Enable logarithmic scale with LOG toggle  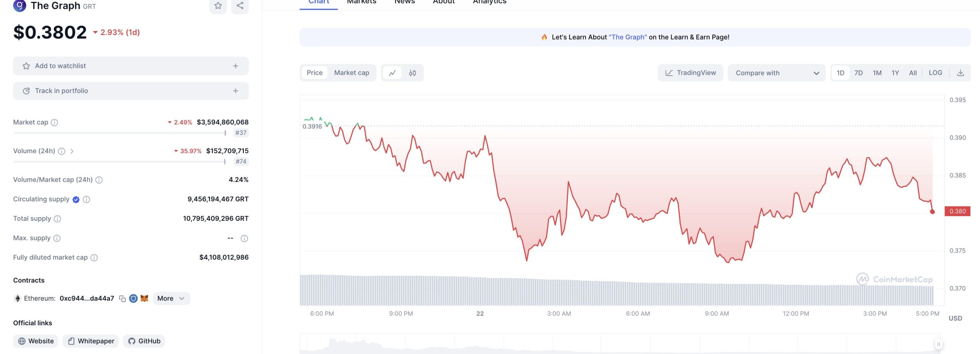pyautogui.click(x=936, y=72)
